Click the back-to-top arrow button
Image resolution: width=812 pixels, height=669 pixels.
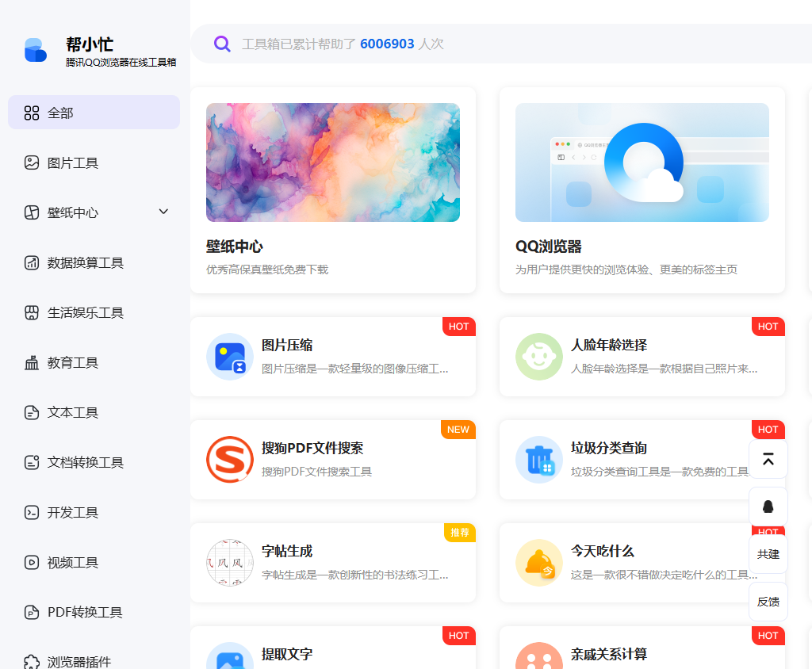coord(768,459)
